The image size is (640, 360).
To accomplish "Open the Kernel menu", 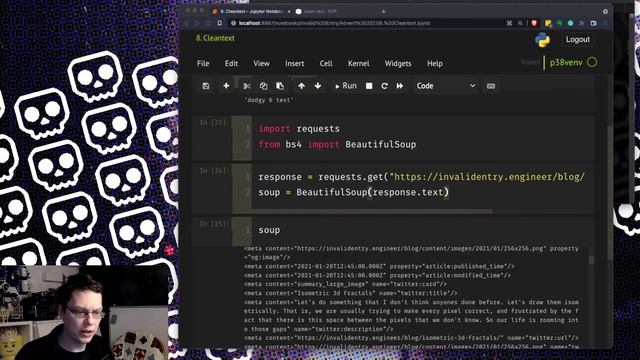I will click(358, 64).
